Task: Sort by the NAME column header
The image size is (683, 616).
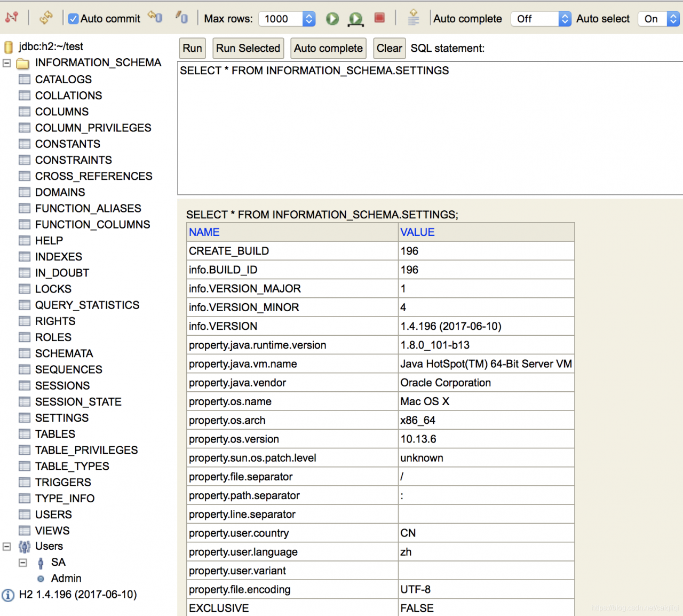Action: click(x=204, y=232)
